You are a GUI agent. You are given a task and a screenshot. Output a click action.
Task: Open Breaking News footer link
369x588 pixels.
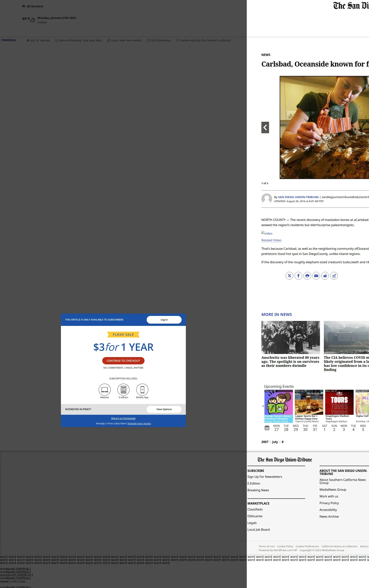[x=258, y=490]
